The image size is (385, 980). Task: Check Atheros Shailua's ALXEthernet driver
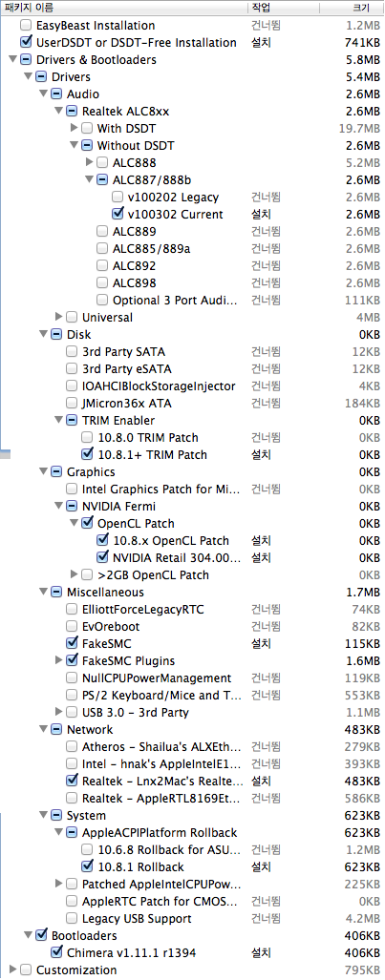tap(72, 746)
